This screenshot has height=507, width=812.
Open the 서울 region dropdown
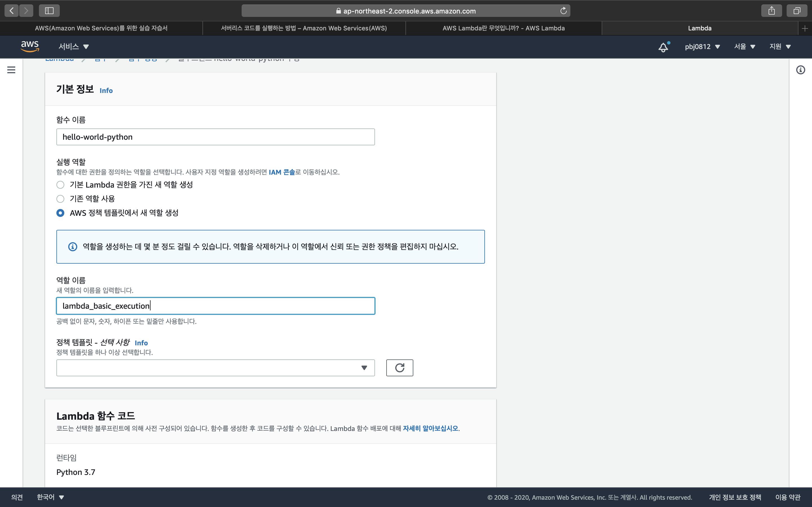pos(744,46)
